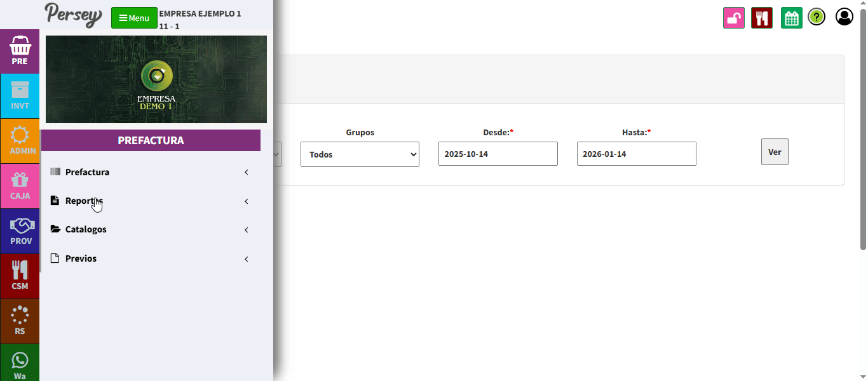The image size is (868, 381).
Task: Open the CAJA gift module
Action: 20,186
